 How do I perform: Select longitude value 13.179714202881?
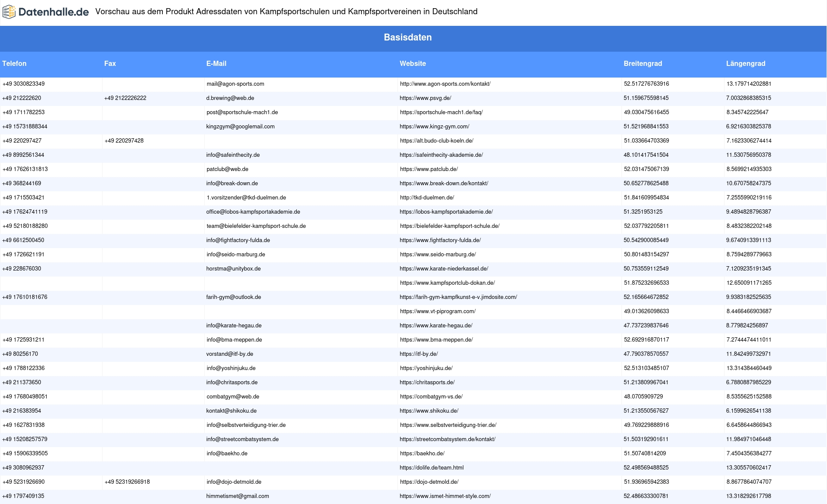(x=749, y=84)
